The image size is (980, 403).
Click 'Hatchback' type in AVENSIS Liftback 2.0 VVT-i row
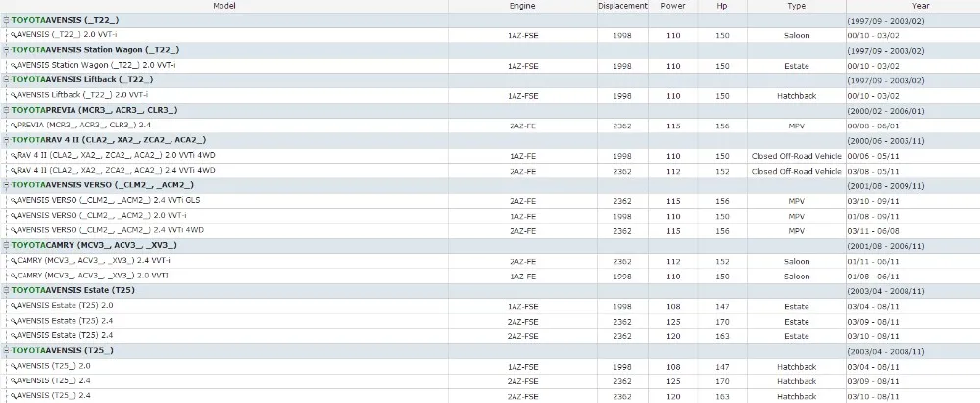(797, 96)
